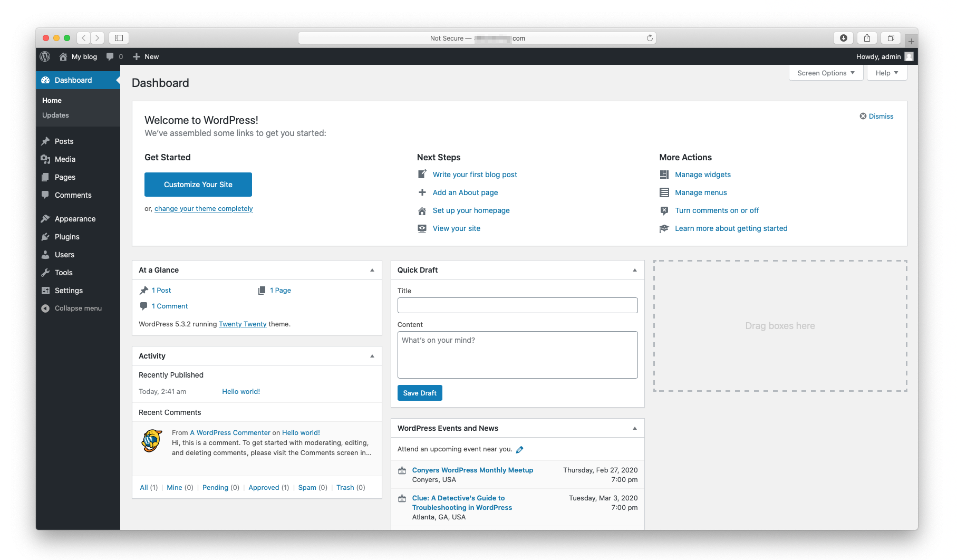Click the Posts pushpin icon

pos(46,141)
